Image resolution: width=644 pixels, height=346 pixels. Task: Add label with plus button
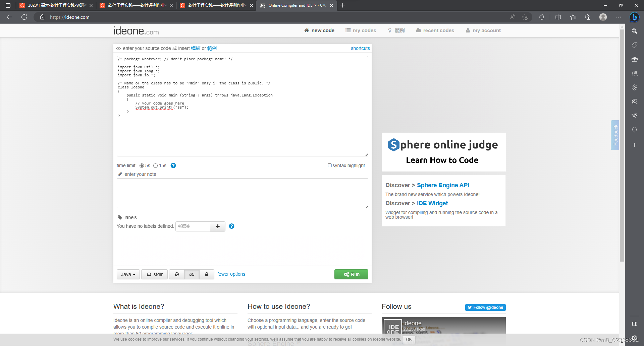tap(218, 226)
